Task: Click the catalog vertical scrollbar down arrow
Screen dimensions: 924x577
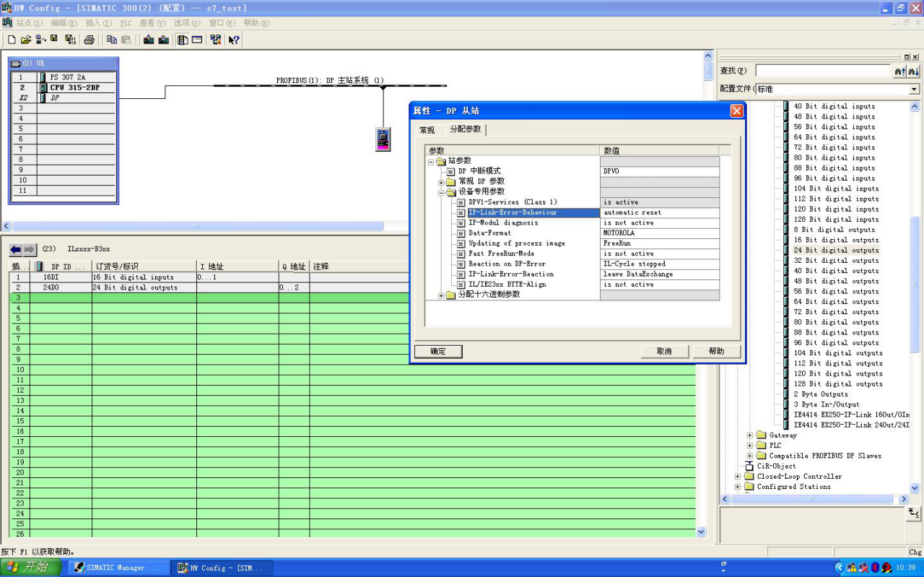Action: [x=915, y=488]
